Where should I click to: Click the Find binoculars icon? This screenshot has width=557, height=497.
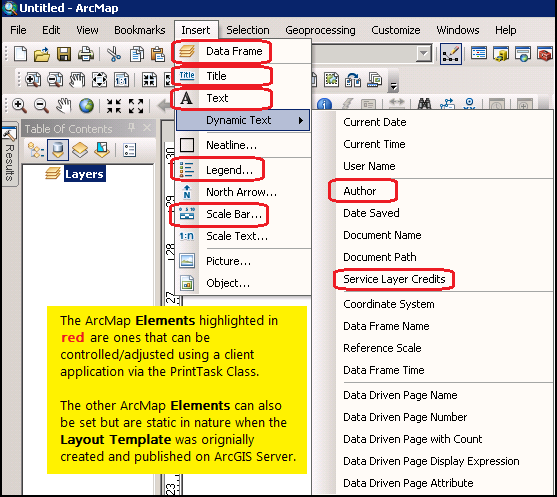(x=424, y=104)
